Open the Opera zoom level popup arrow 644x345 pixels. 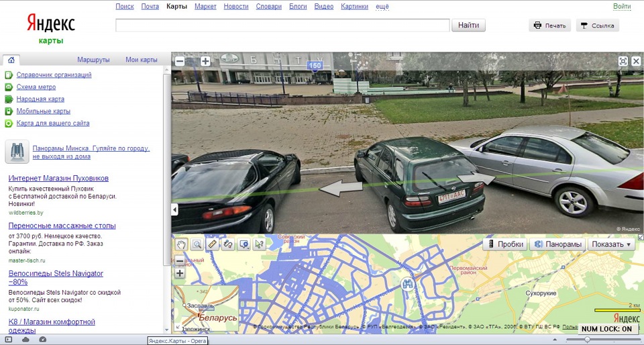click(555, 340)
